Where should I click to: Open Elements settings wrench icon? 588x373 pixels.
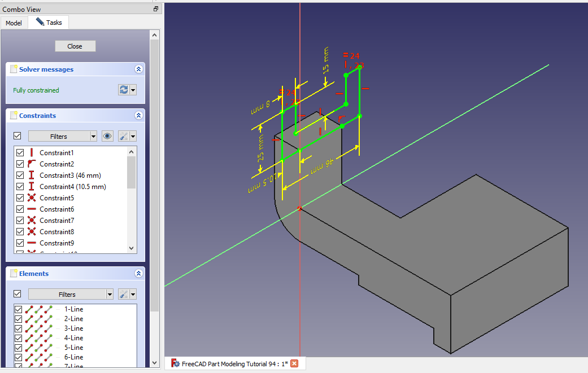[x=124, y=294]
